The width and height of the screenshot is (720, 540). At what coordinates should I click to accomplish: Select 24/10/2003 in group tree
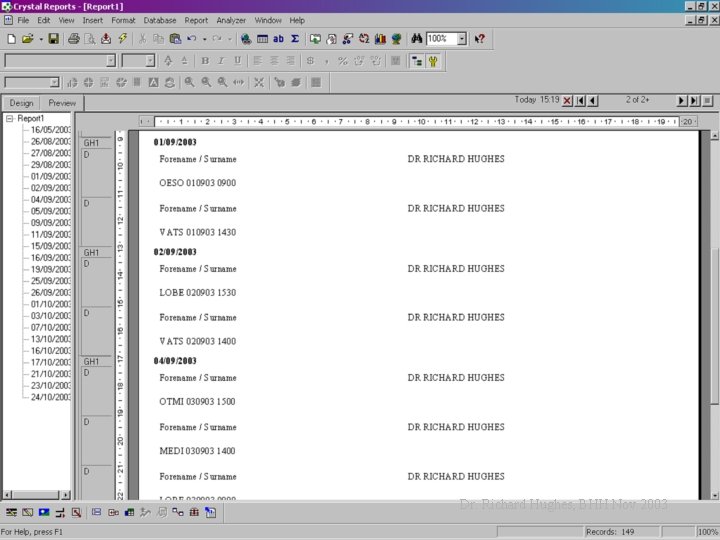click(x=51, y=397)
